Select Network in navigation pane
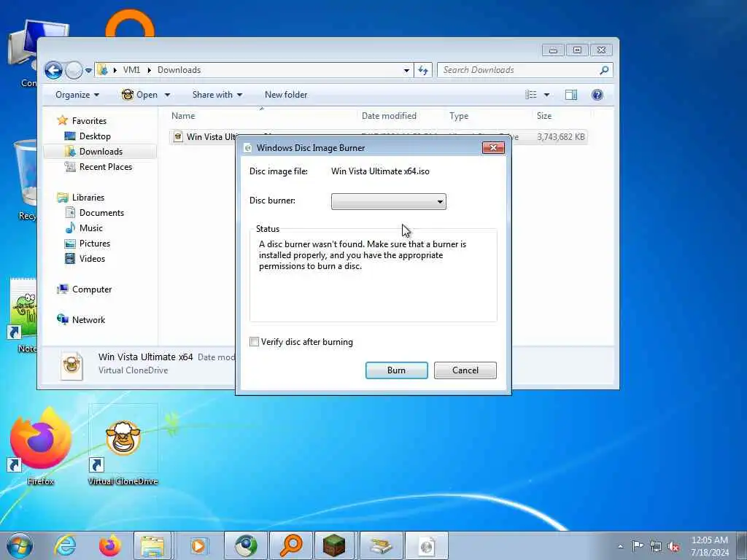747x560 pixels. 88,319
